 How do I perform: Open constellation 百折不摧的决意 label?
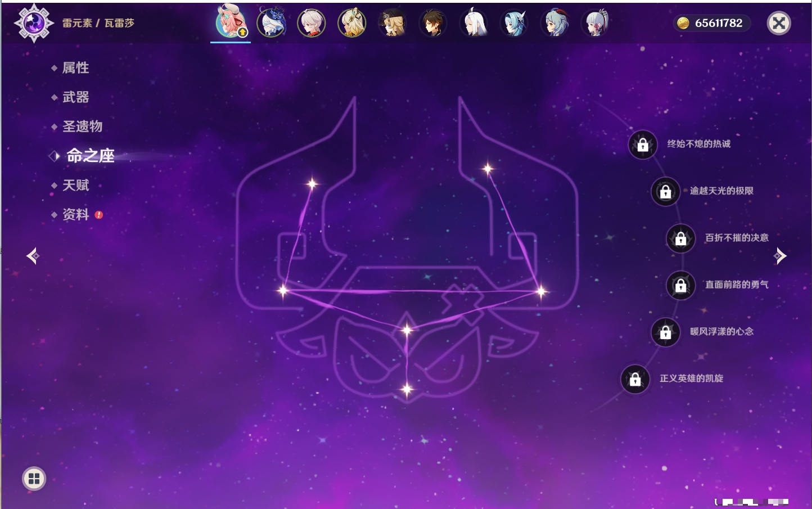(737, 237)
